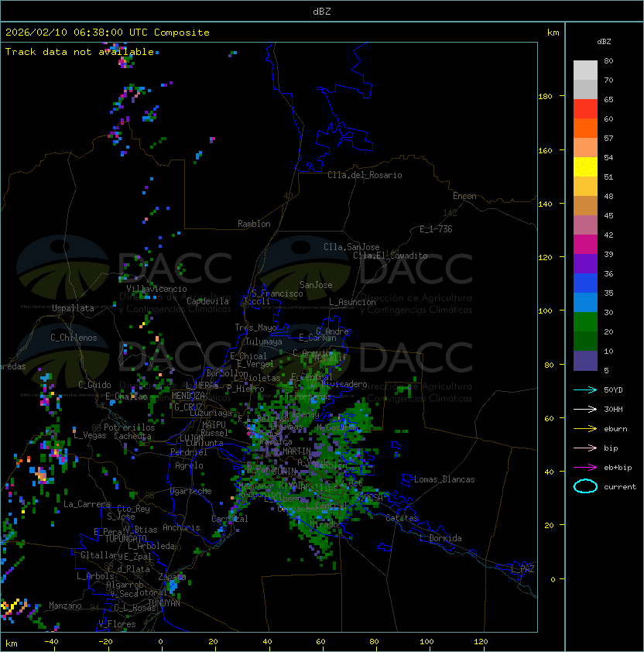Screen dimensions: 644x652
Task: Select the brown 48–45 dBZ swatch
Action: [585, 206]
